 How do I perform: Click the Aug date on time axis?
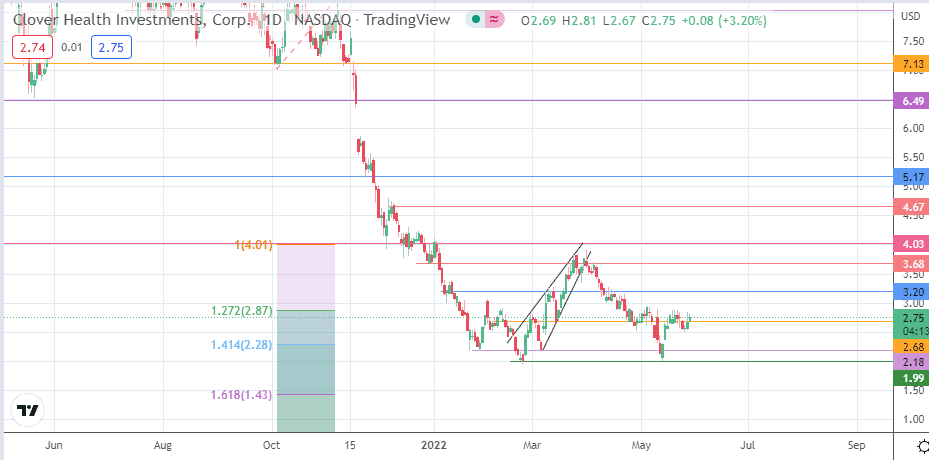[x=165, y=445]
